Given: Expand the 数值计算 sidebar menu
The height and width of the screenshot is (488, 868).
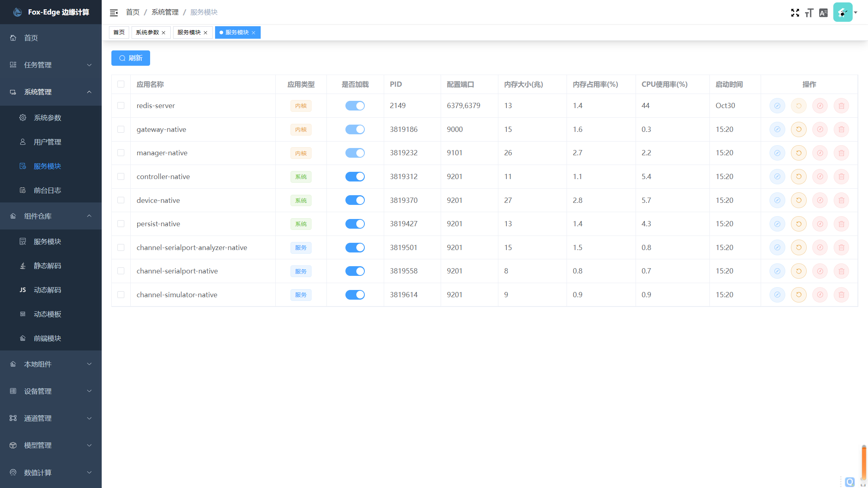Looking at the screenshot, I should [51, 473].
